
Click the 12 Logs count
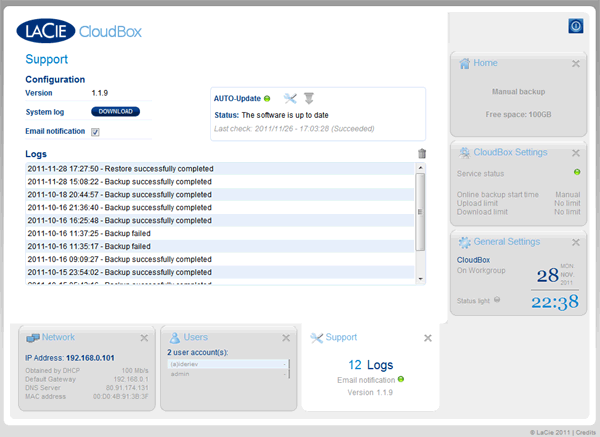tap(370, 365)
